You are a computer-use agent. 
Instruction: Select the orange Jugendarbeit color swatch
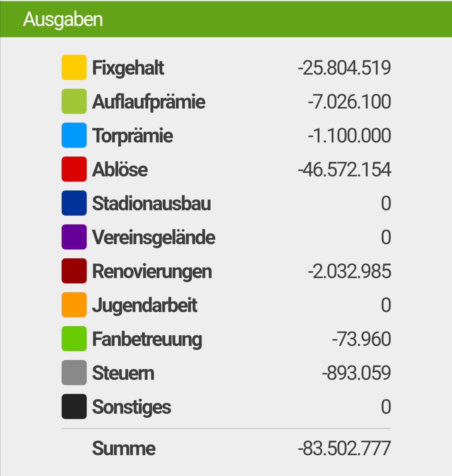pos(74,305)
